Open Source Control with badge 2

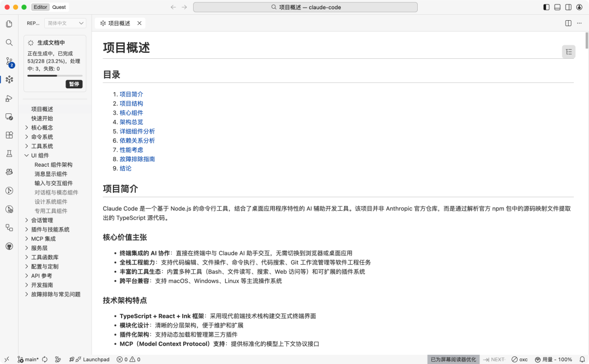8,62
